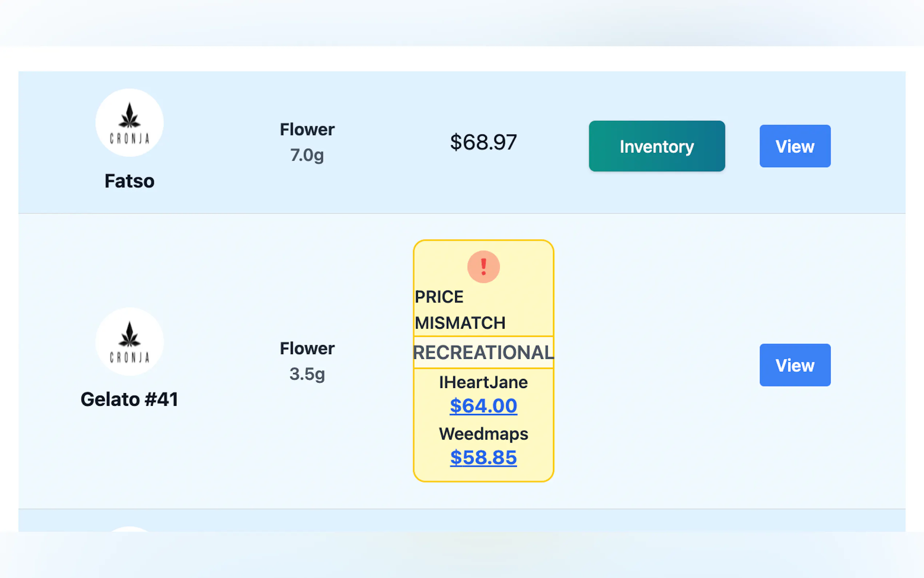
Task: Click the Cronja logo above Gelato #41
Action: 130,341
